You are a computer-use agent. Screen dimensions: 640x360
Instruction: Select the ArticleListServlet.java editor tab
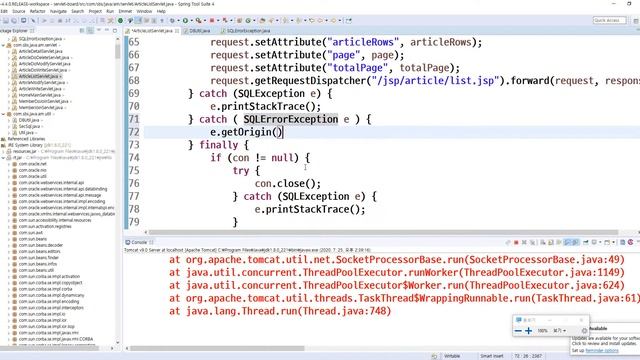[153, 31]
